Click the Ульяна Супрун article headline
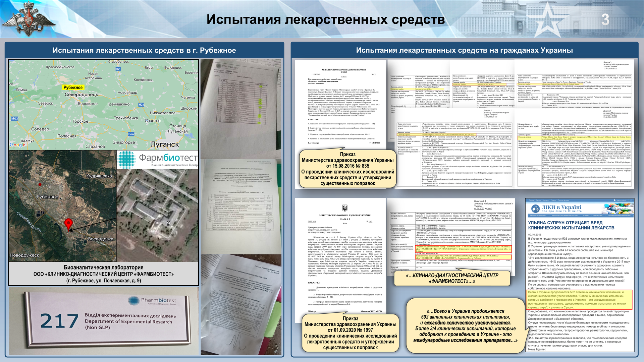Viewport: 644px width, 362px height. point(571,225)
